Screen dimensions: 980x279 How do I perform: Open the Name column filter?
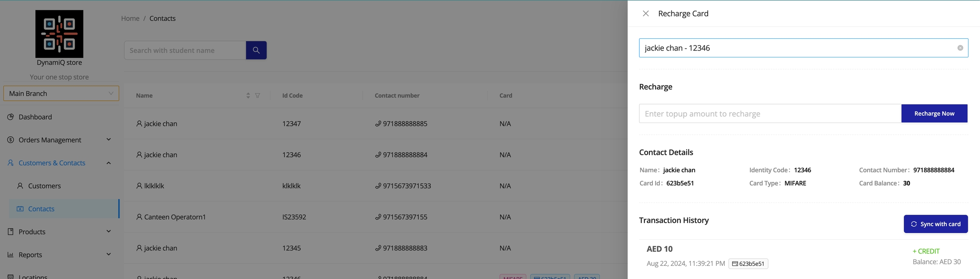(x=258, y=96)
